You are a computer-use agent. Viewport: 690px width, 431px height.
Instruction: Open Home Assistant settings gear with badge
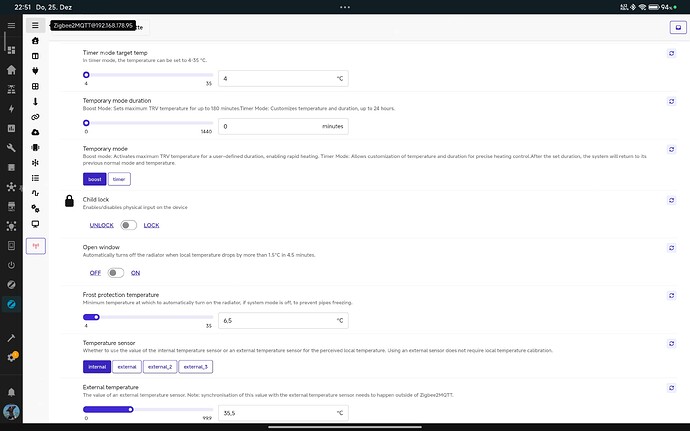(11, 357)
